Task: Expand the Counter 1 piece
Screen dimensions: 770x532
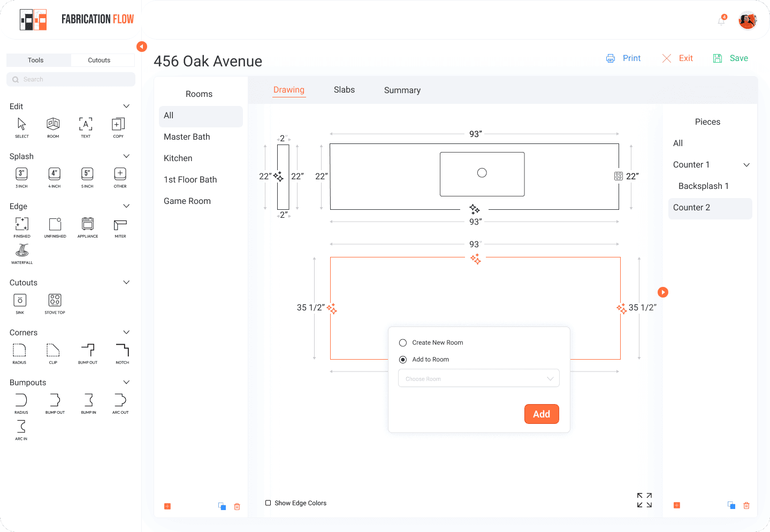Action: [x=746, y=165]
